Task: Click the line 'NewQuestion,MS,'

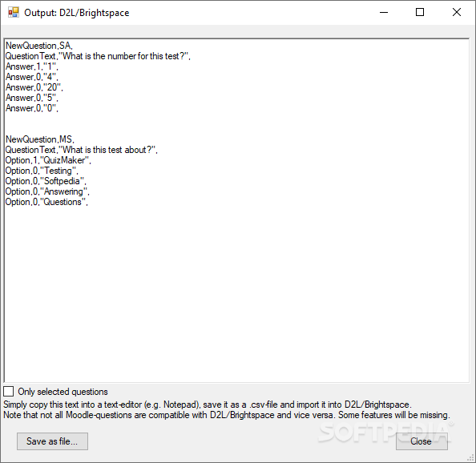Action: click(x=40, y=139)
